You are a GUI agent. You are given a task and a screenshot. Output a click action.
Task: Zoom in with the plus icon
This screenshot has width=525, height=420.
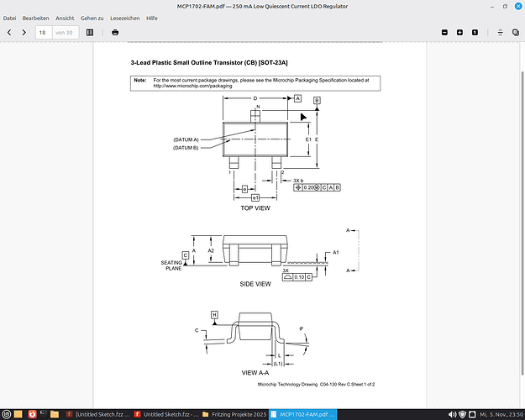pyautogui.click(x=459, y=32)
